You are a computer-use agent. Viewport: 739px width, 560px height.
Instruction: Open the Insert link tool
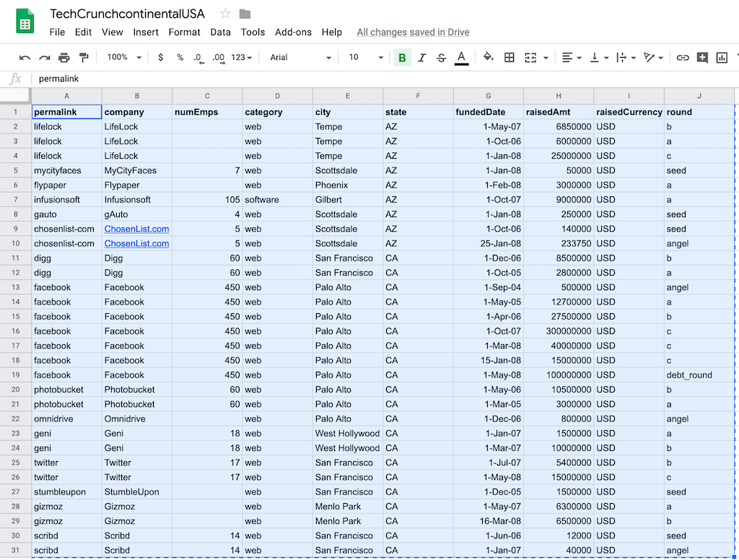pyautogui.click(x=683, y=56)
